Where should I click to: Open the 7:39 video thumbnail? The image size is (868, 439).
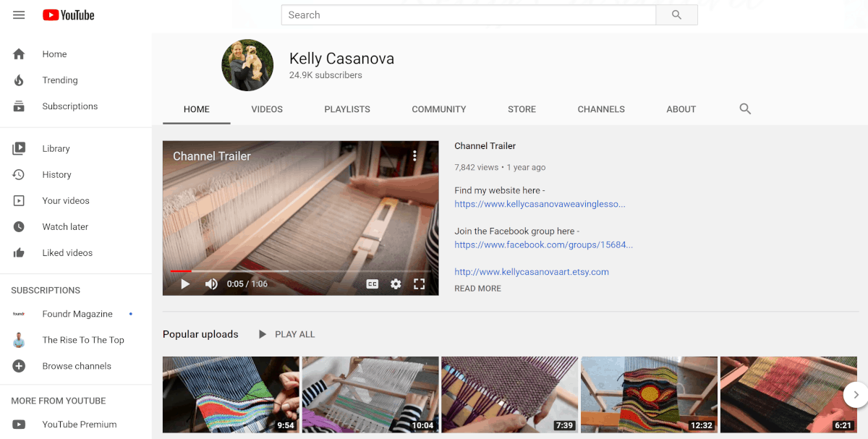tap(510, 394)
